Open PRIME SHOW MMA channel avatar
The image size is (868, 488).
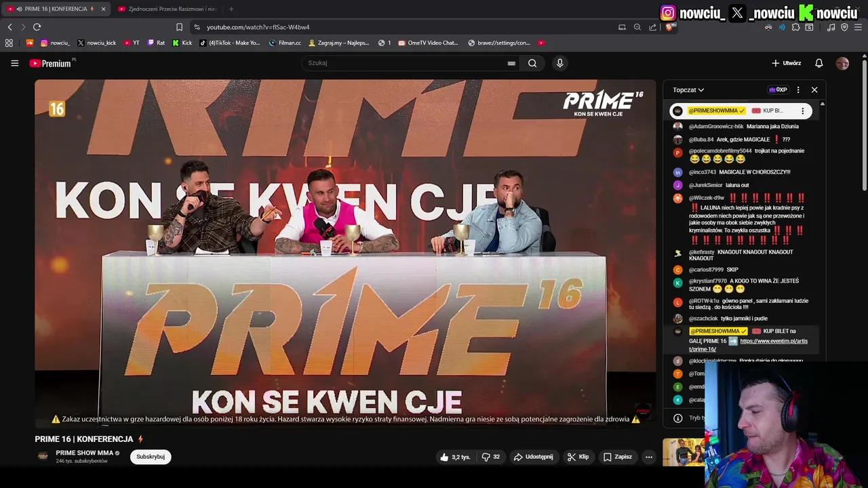(43, 456)
